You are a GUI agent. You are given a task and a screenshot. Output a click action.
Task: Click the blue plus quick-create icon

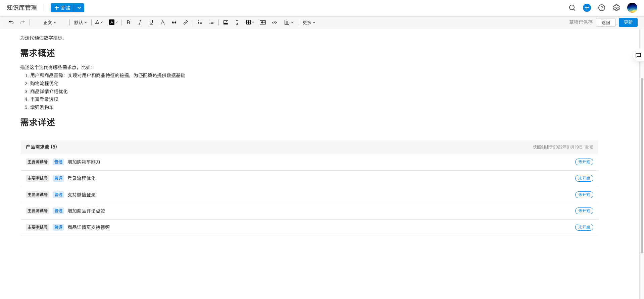pos(587,8)
